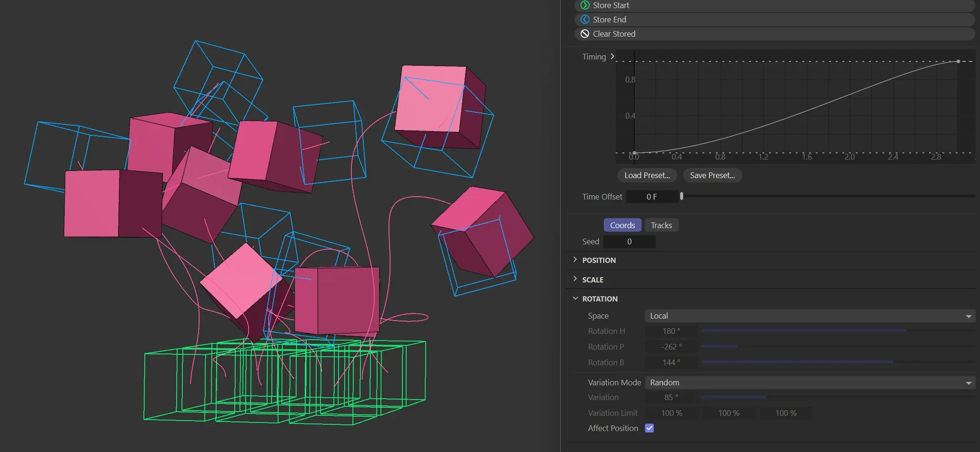Click the Time Offset slider handle
980x452 pixels.
pyautogui.click(x=681, y=196)
